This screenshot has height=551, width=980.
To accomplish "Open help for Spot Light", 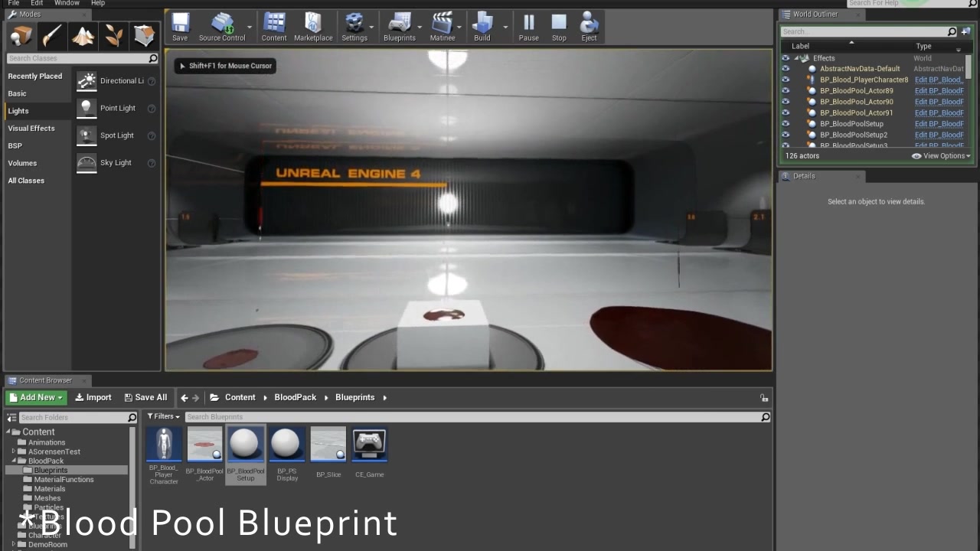I will pyautogui.click(x=151, y=135).
